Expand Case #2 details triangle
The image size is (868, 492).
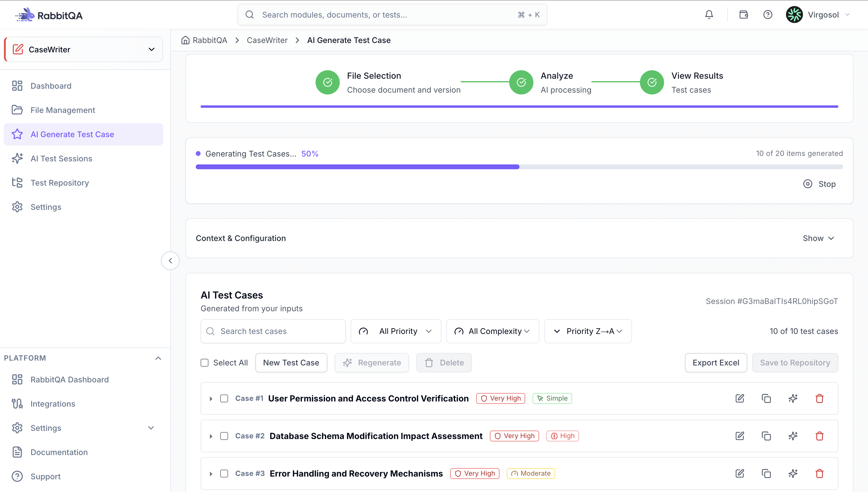211,436
